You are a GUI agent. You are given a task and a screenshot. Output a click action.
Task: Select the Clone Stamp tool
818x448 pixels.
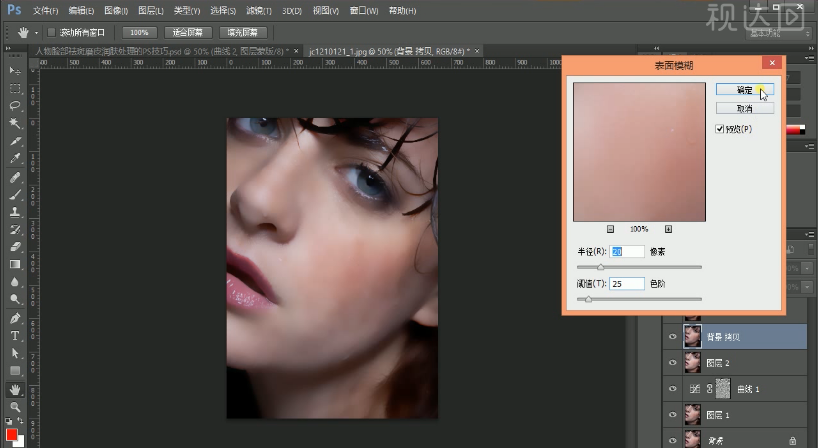tap(15, 212)
